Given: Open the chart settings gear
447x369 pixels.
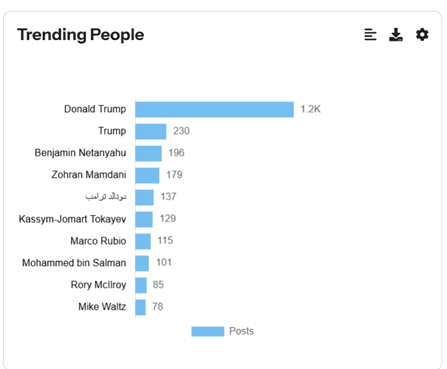Looking at the screenshot, I should pyautogui.click(x=422, y=35).
